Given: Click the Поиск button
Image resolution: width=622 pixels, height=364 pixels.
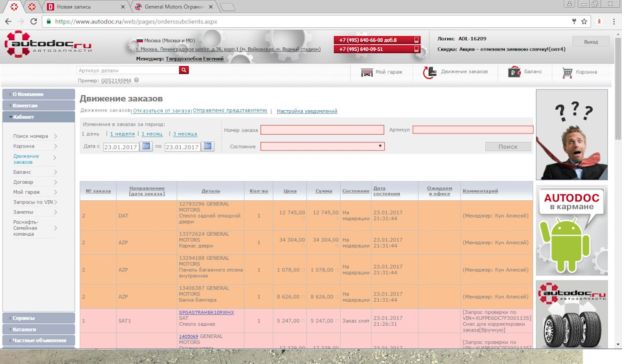Looking at the screenshot, I should [508, 147].
